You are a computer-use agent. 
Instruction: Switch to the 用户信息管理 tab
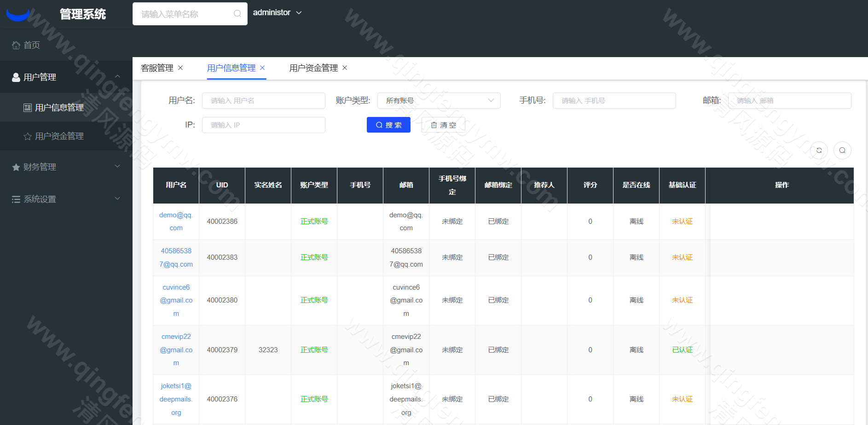click(231, 68)
